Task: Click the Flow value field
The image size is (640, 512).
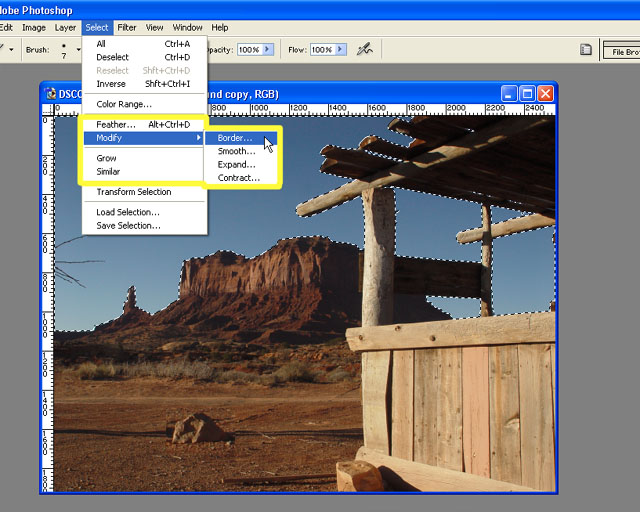Action: point(322,50)
